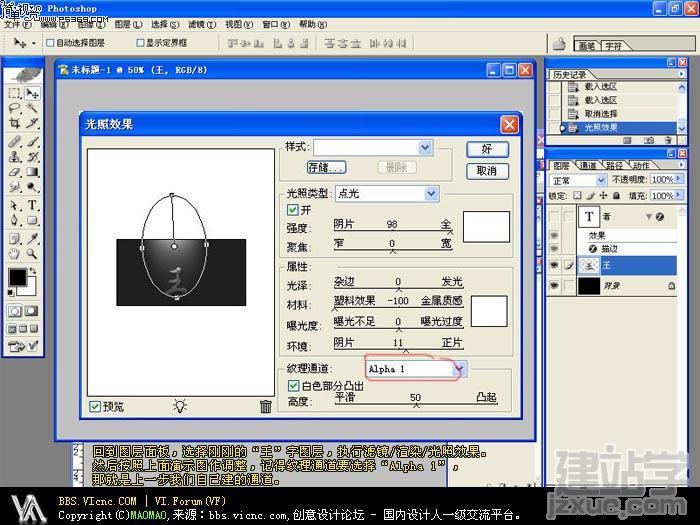Swap foreground and background colors

(x=33, y=271)
